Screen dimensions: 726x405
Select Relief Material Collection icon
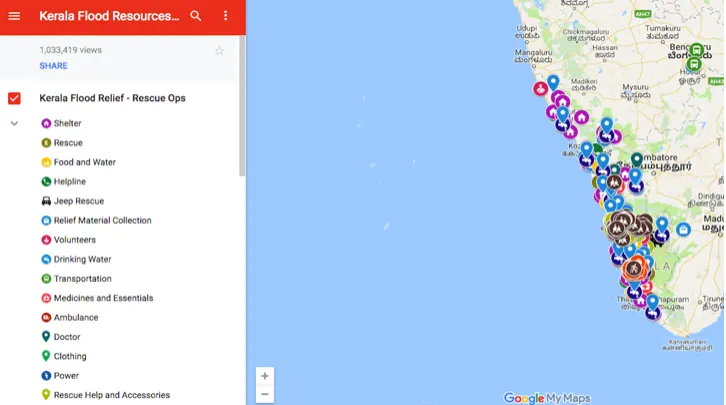[x=46, y=220]
